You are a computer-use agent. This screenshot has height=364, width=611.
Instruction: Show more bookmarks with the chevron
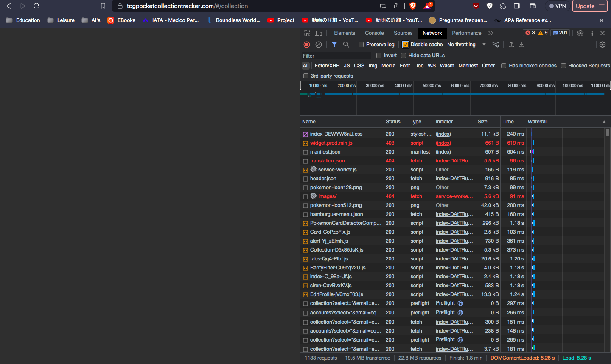(x=601, y=20)
